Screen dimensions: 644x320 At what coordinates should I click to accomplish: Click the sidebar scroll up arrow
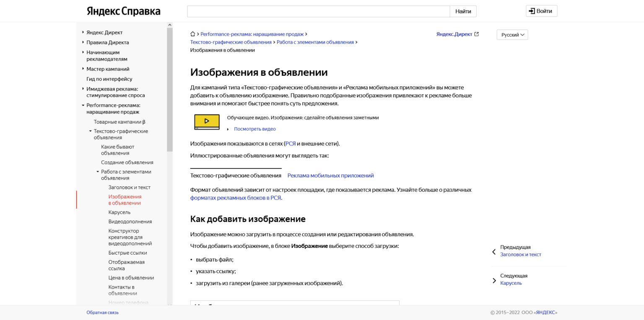coord(170,25)
